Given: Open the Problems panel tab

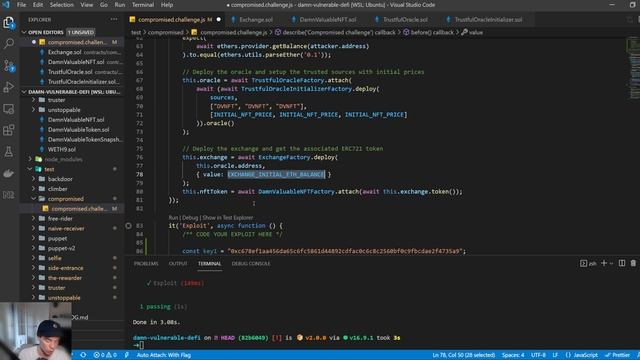Looking at the screenshot, I should pos(146,264).
